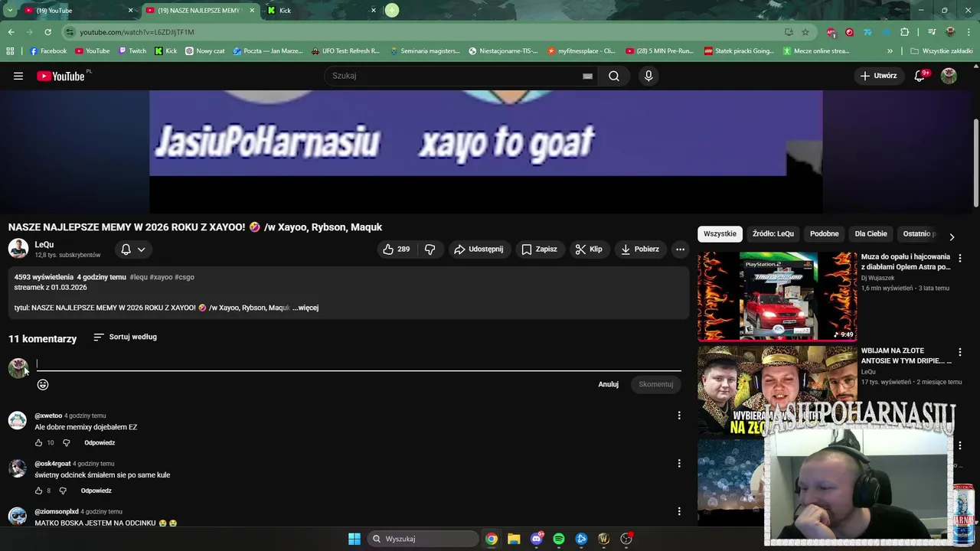This screenshot has width=980, height=551.
Task: Open options menu for @osk4rgoat comment
Action: pyautogui.click(x=679, y=464)
